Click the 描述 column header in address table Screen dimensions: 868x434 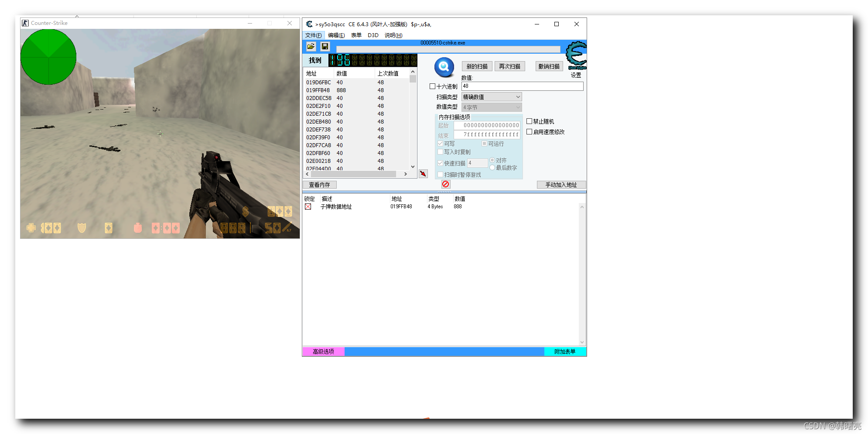(x=327, y=199)
